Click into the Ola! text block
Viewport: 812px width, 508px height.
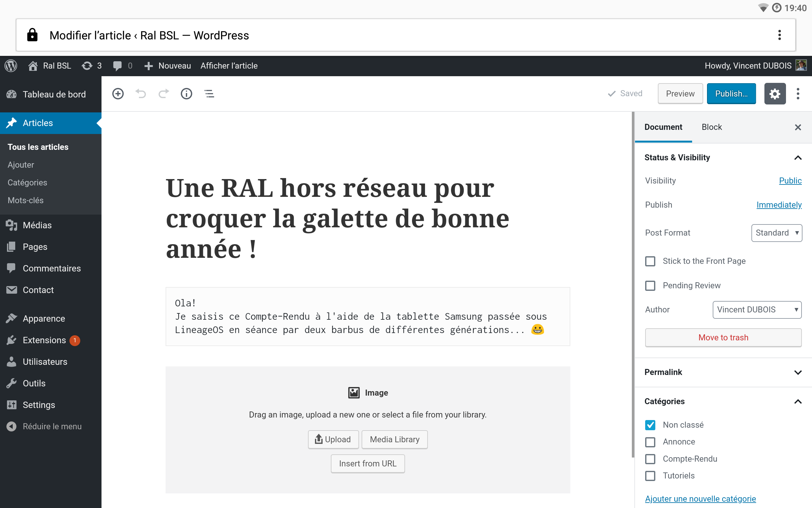[368, 317]
